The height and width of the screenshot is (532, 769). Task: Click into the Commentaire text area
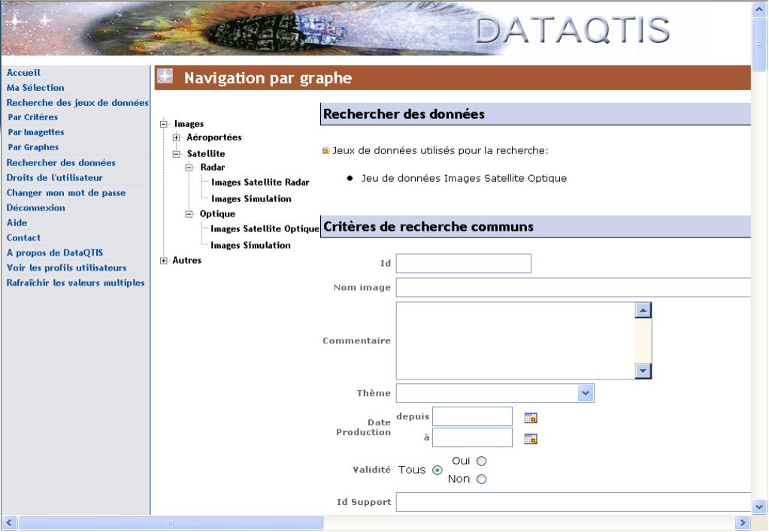pyautogui.click(x=516, y=340)
